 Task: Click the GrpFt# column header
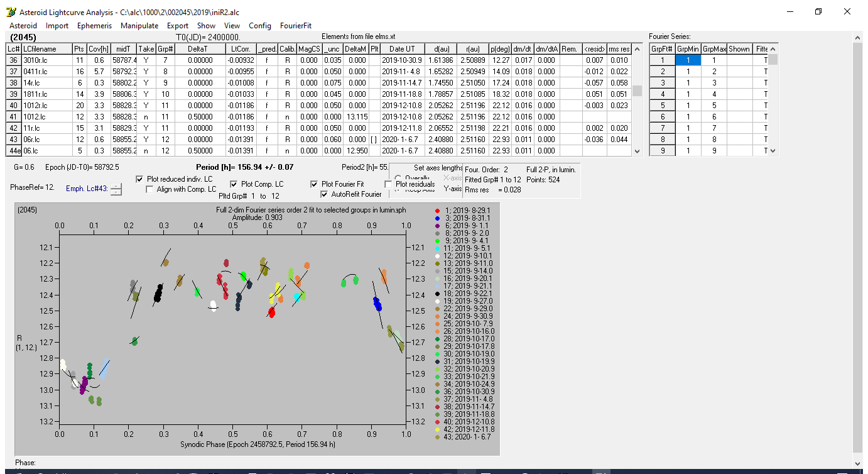point(663,49)
